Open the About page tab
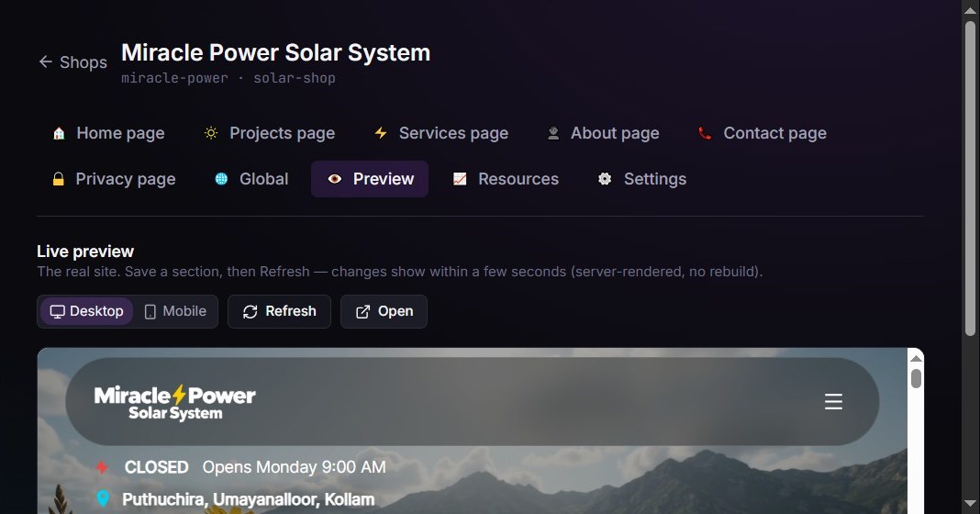 coord(603,133)
